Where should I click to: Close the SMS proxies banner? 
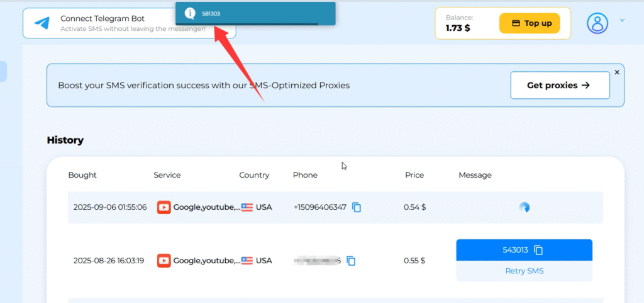pyautogui.click(x=617, y=72)
